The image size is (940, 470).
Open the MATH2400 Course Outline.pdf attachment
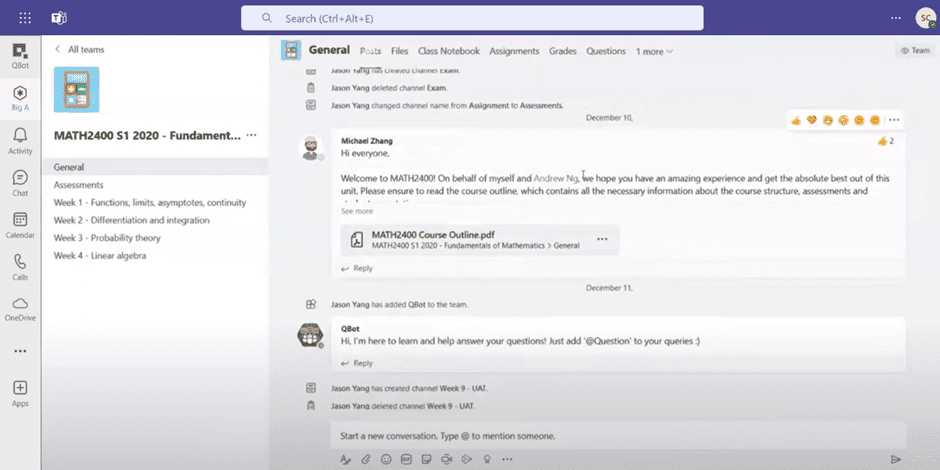[480, 239]
